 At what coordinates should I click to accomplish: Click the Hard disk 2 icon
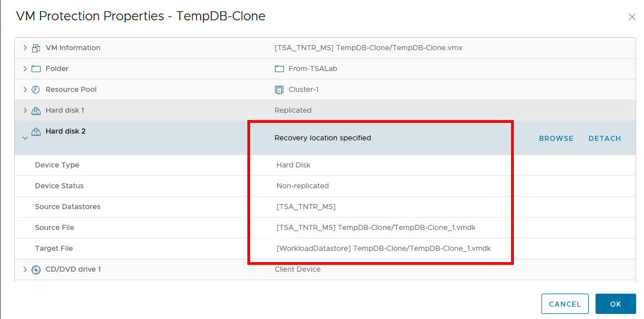36,132
